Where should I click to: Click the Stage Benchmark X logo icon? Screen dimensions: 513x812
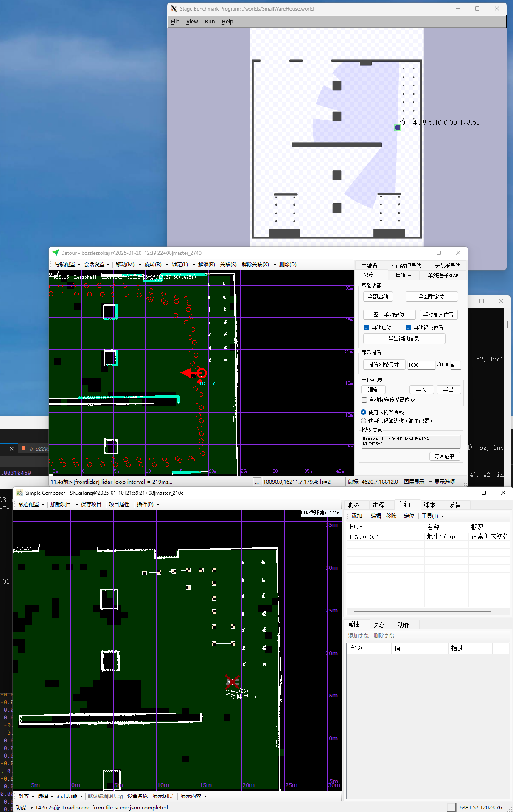click(x=174, y=8)
